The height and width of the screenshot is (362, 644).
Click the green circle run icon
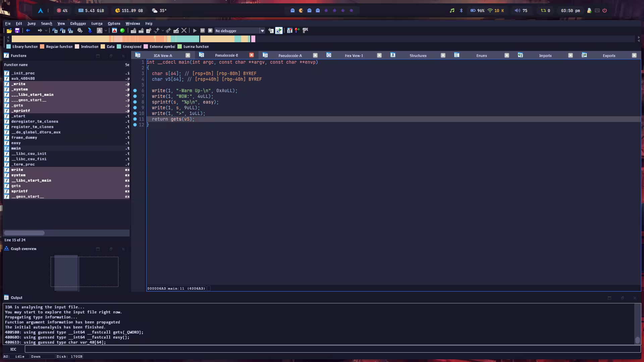click(x=122, y=31)
